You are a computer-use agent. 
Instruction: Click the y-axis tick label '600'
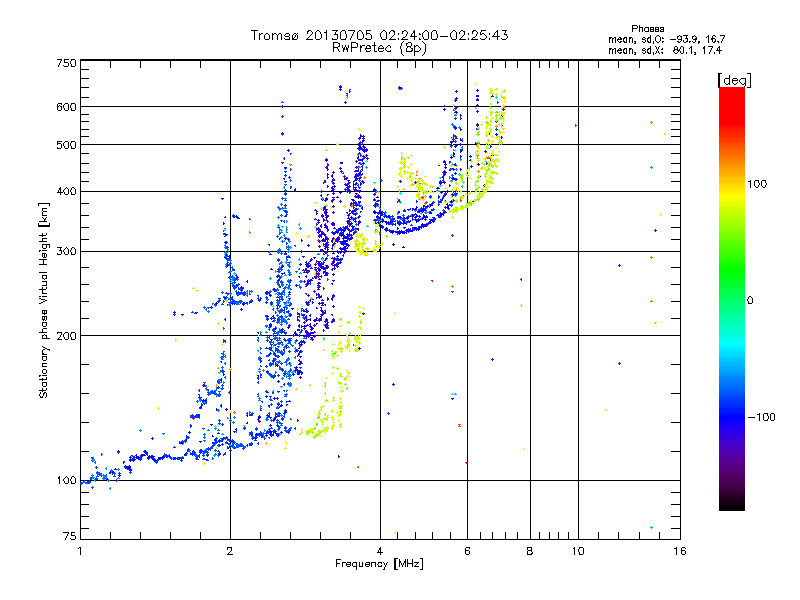click(66, 107)
